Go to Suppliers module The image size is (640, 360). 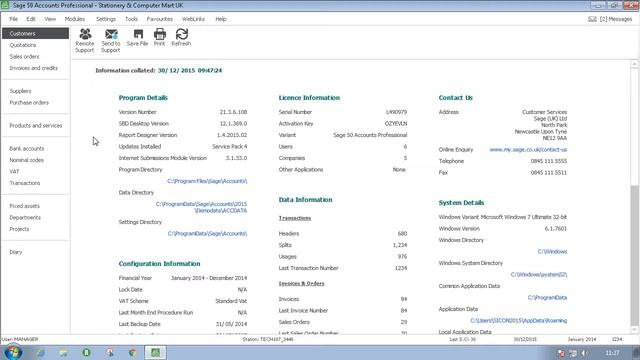(20, 91)
